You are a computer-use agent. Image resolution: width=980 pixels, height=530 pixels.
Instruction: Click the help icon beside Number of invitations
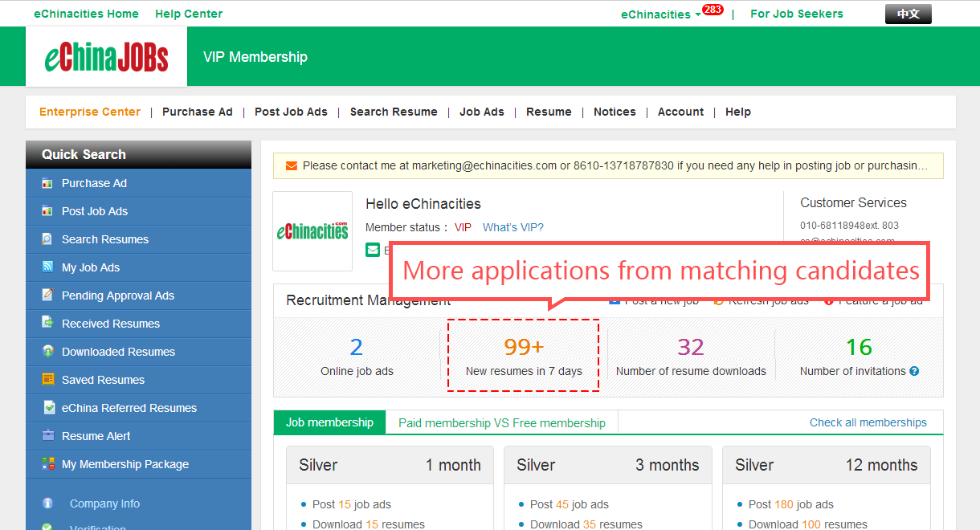pos(914,371)
